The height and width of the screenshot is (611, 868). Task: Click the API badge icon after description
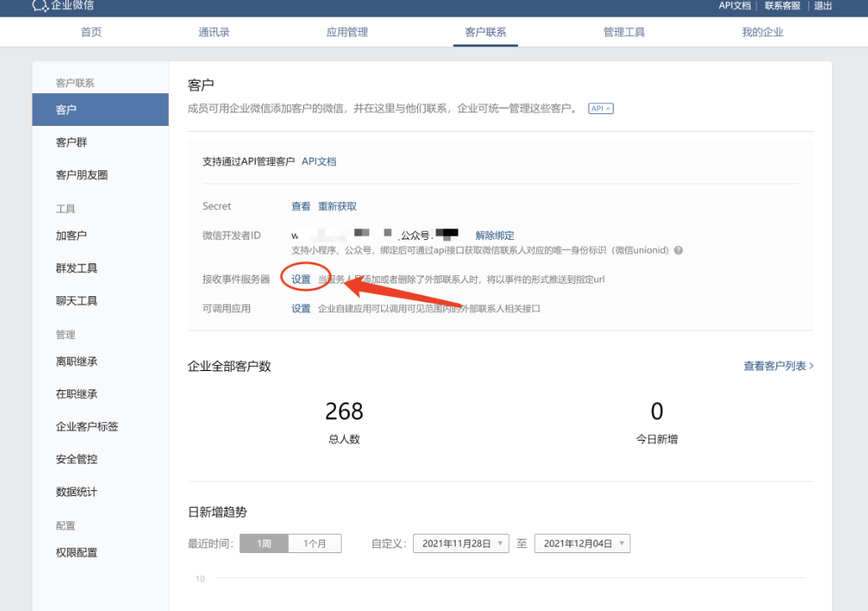[601, 108]
